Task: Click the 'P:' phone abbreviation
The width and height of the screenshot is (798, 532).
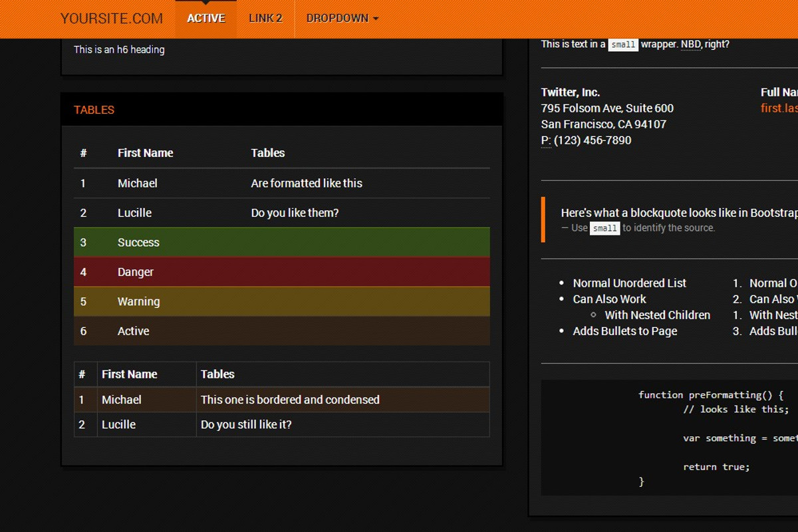Action: point(546,140)
